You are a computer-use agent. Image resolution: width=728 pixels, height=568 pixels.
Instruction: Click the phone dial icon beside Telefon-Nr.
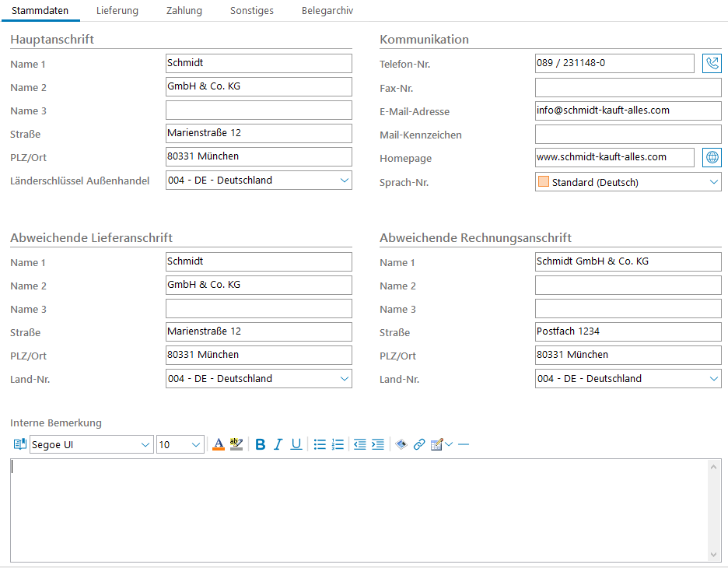(711, 64)
